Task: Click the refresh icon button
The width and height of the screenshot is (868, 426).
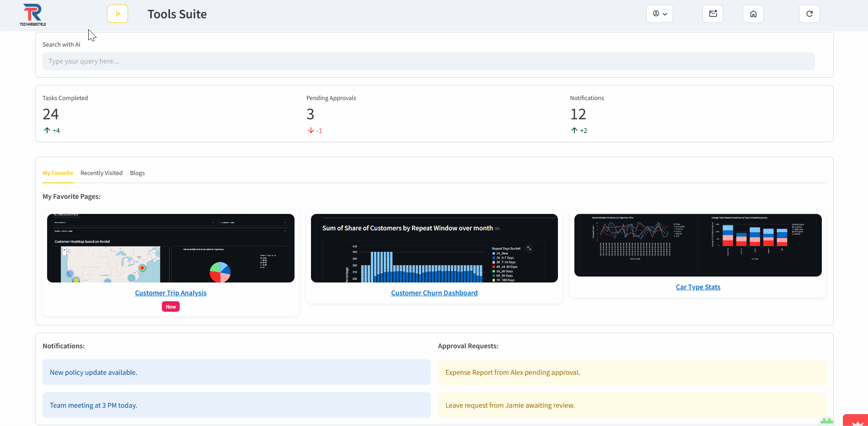Action: pos(809,14)
